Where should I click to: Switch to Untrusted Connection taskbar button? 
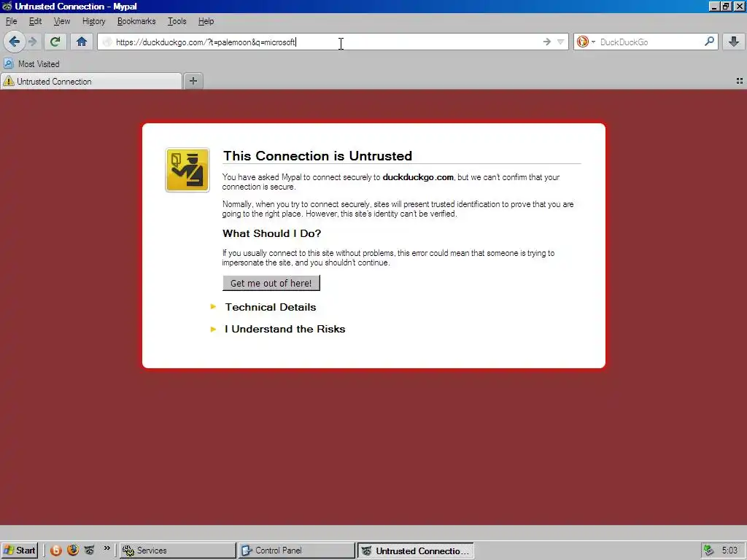415,550
